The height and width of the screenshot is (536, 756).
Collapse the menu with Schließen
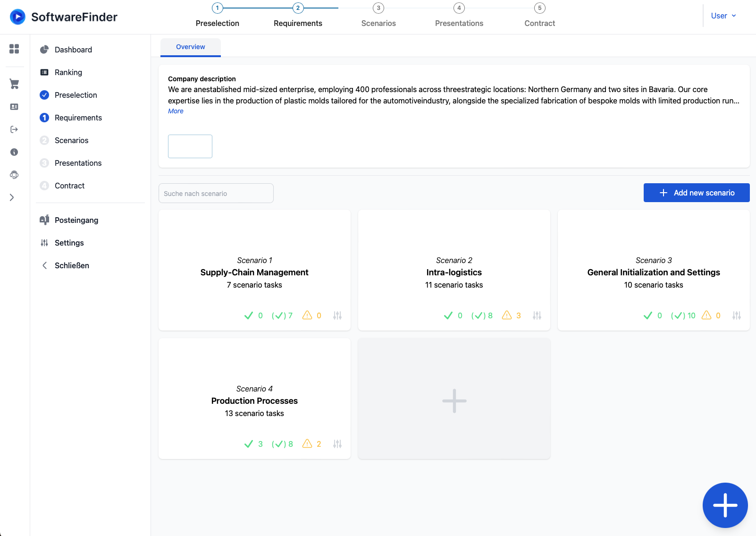71,265
